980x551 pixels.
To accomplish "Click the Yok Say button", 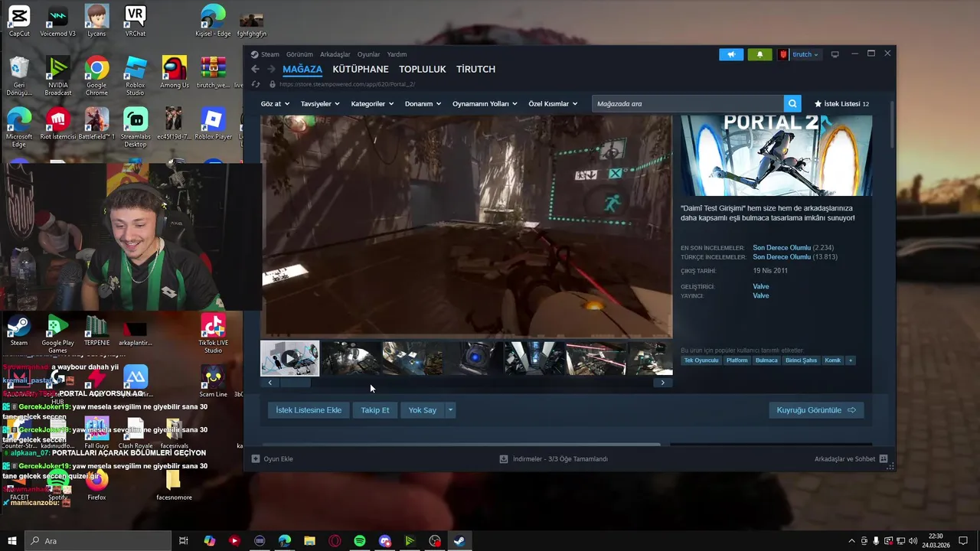I will pyautogui.click(x=423, y=410).
